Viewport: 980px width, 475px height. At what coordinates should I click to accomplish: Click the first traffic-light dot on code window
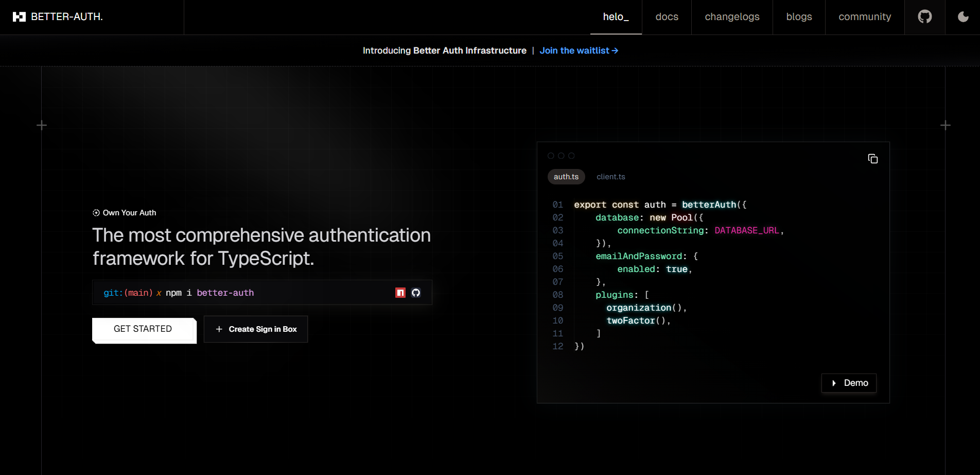(550, 155)
